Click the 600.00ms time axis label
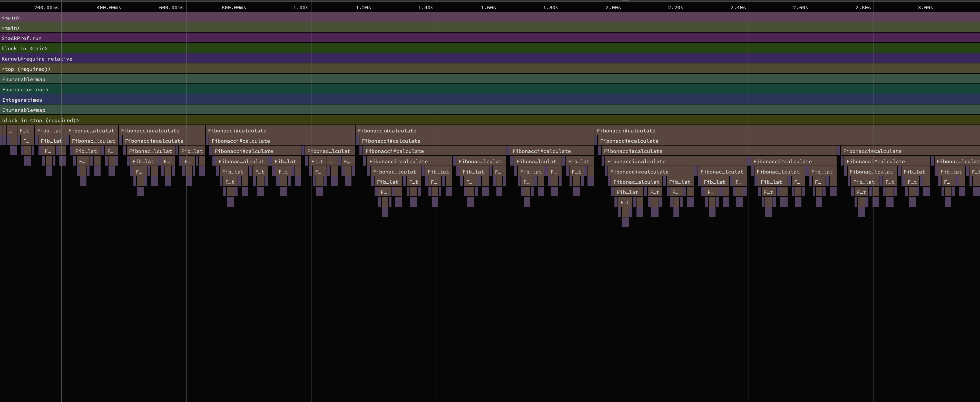 pyautogui.click(x=171, y=7)
